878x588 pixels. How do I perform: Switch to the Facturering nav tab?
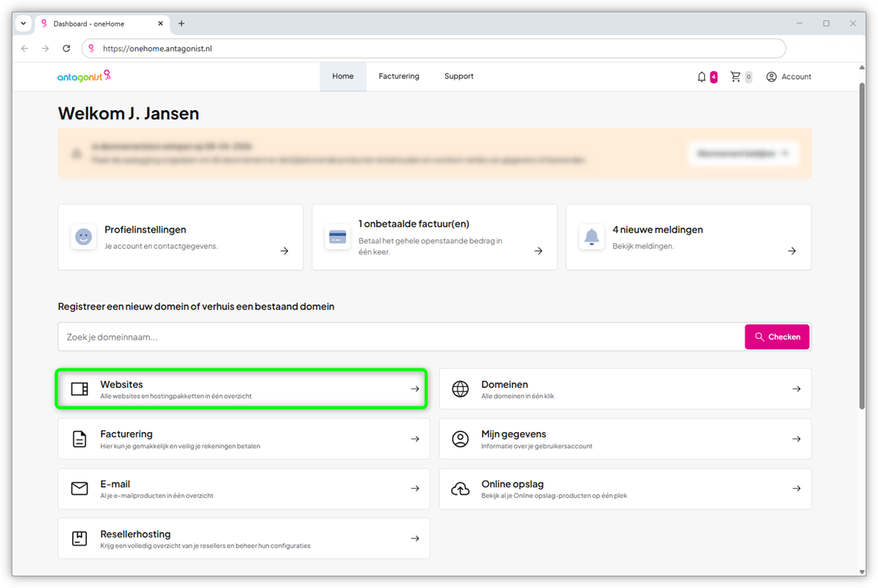coord(399,76)
